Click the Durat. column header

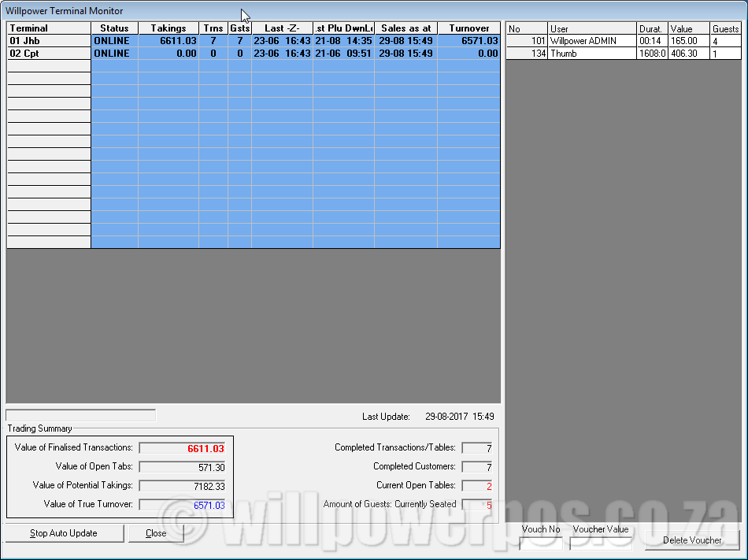coord(652,29)
